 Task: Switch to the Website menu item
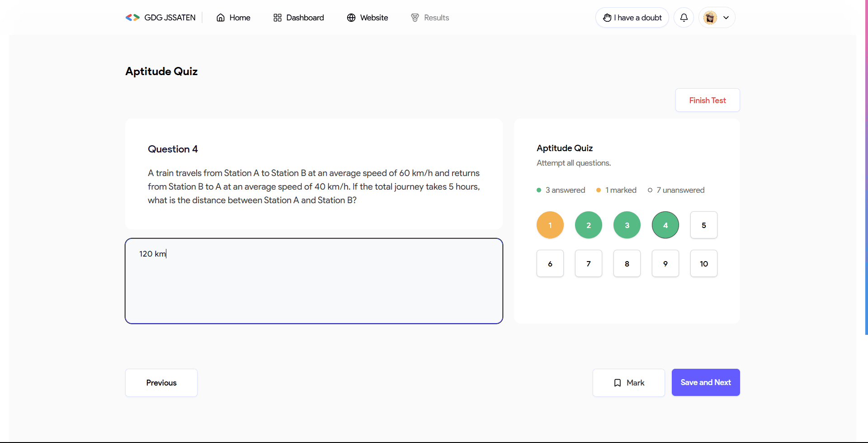(x=374, y=17)
